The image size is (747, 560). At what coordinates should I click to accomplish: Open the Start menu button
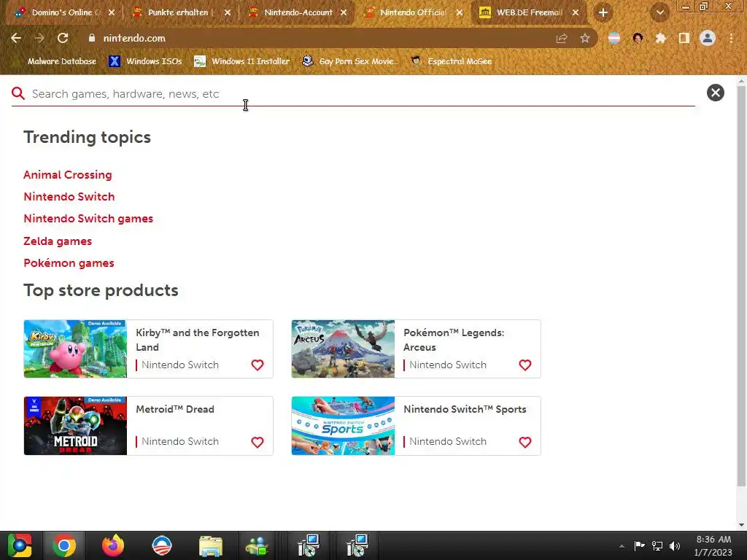pos(19,545)
